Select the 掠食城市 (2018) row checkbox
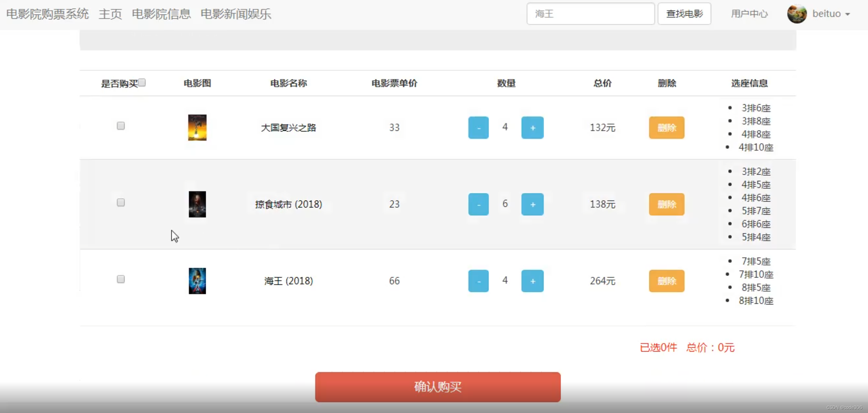Screen dimensions: 868x413 point(121,202)
